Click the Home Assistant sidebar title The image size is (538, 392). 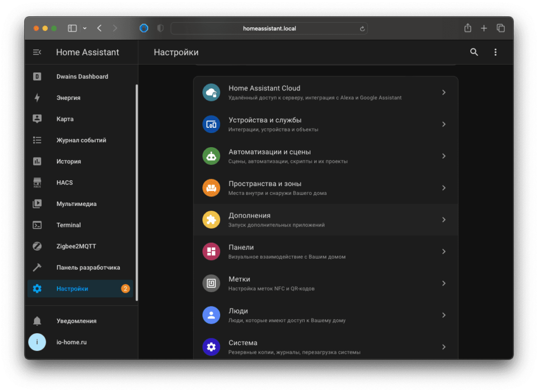tap(88, 52)
